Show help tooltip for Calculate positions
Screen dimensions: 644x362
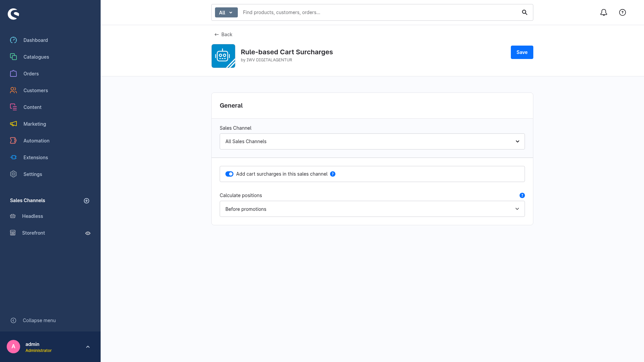522,195
